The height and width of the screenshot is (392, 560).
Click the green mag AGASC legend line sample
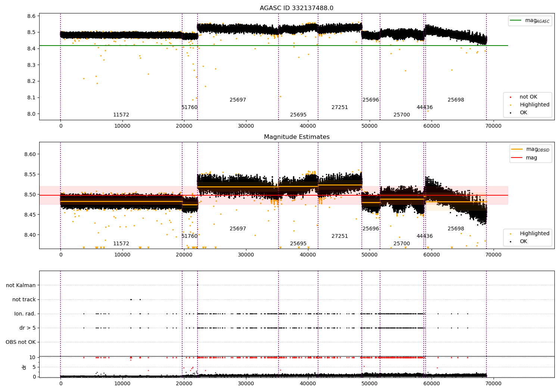tap(516, 21)
